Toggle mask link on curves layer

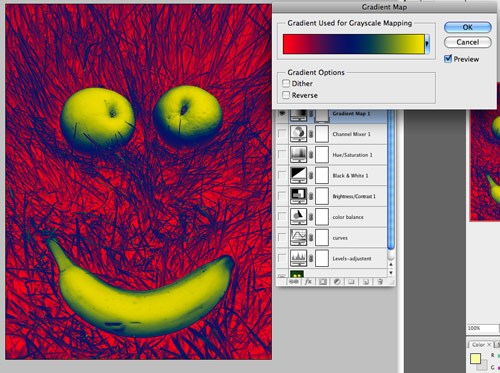point(311,238)
